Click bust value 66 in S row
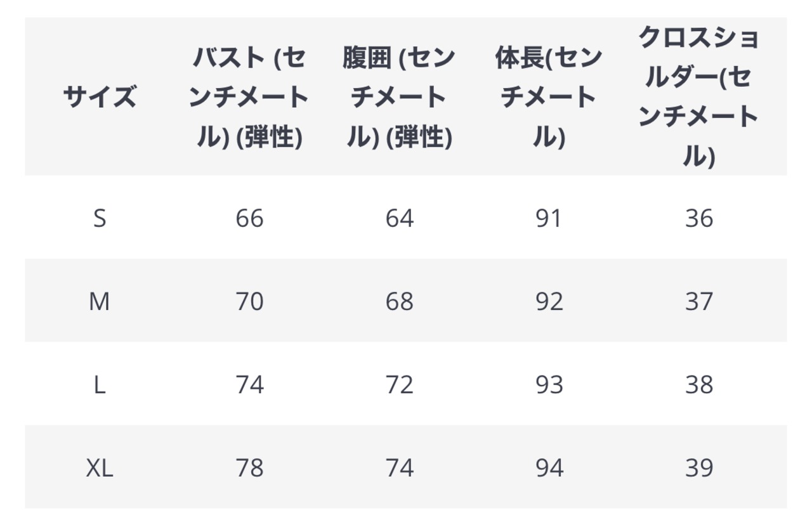Viewport: 812px width, 532px height. (x=249, y=218)
